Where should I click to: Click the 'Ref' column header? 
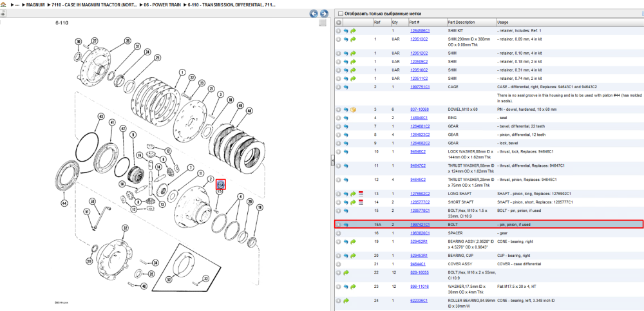click(377, 22)
